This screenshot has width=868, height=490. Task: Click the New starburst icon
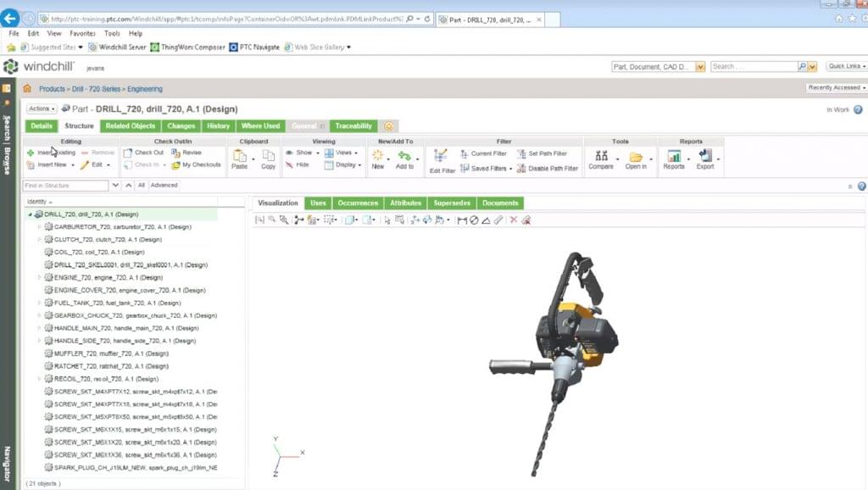point(377,156)
